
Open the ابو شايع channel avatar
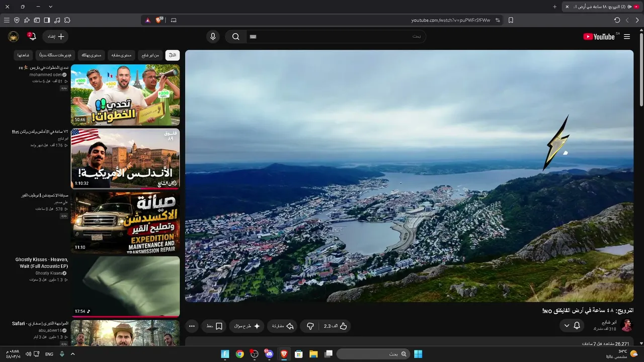click(626, 325)
